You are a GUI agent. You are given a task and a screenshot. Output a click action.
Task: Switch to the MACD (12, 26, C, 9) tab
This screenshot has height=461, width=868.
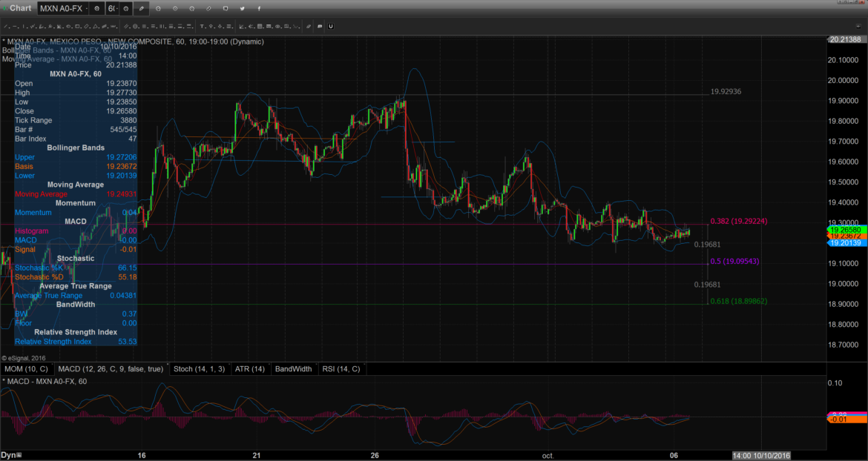(111, 368)
